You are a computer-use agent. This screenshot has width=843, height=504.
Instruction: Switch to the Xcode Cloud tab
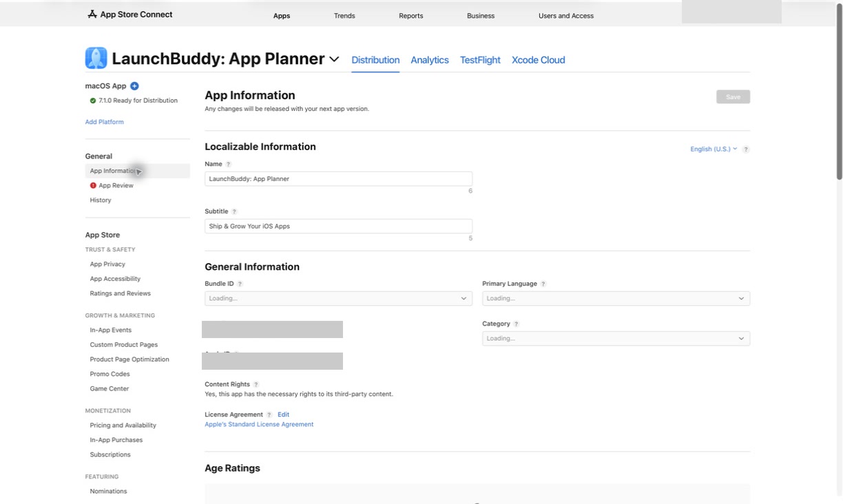pos(539,60)
